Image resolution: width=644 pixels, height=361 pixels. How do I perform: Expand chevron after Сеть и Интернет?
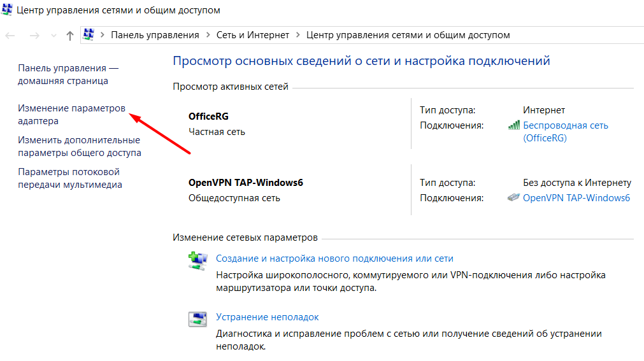coord(297,35)
